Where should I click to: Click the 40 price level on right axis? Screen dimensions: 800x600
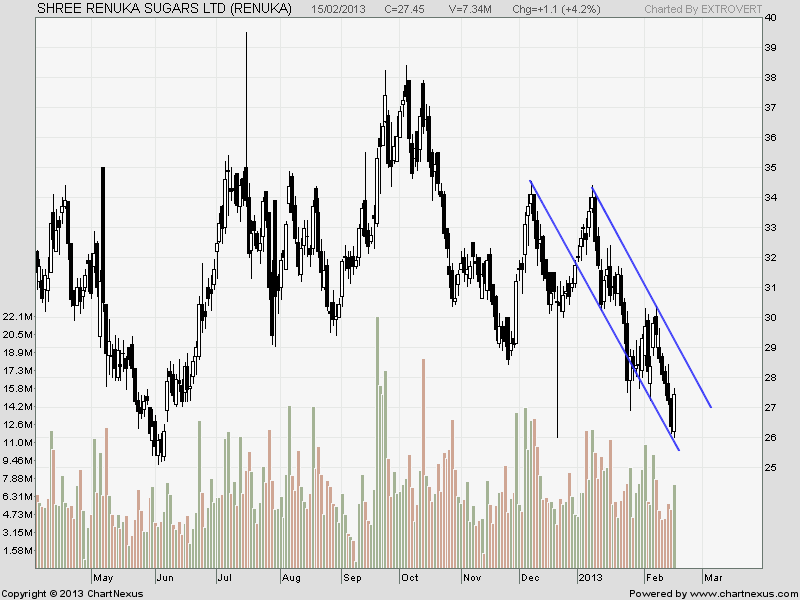(770, 18)
